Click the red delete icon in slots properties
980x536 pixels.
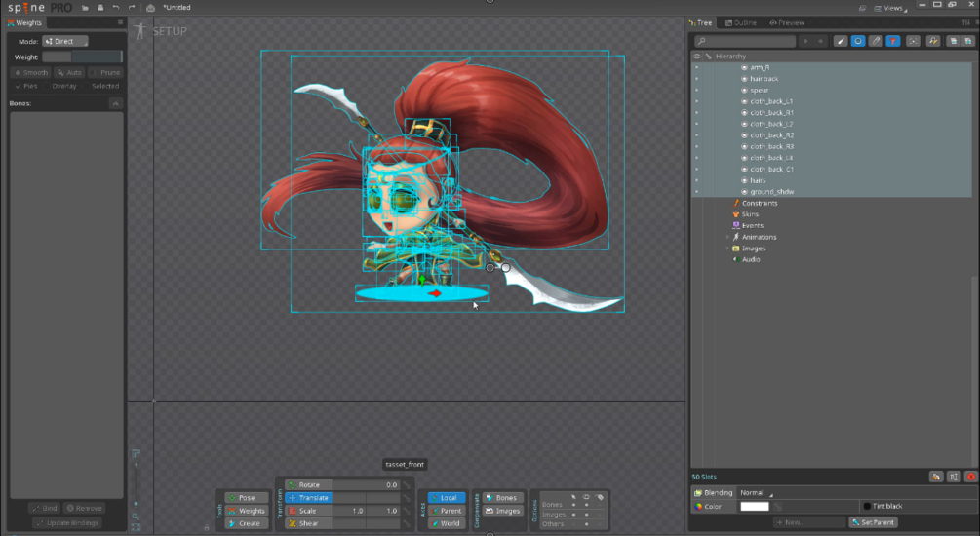(x=970, y=477)
